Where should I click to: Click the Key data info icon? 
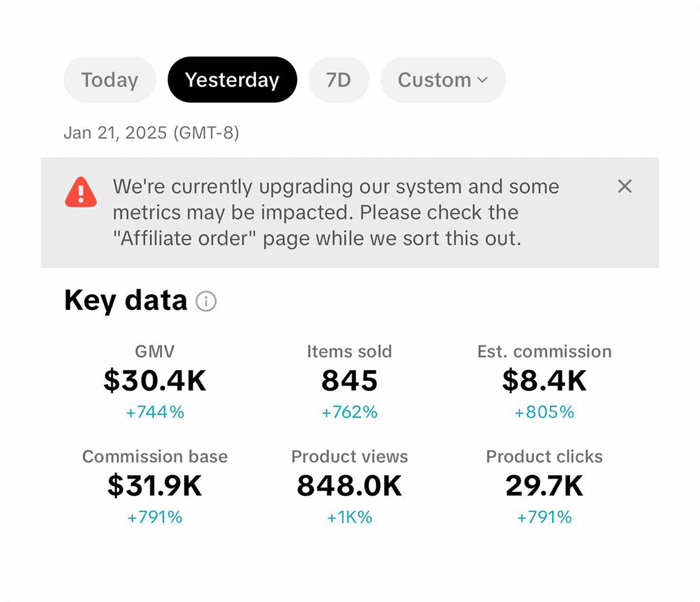click(x=206, y=302)
